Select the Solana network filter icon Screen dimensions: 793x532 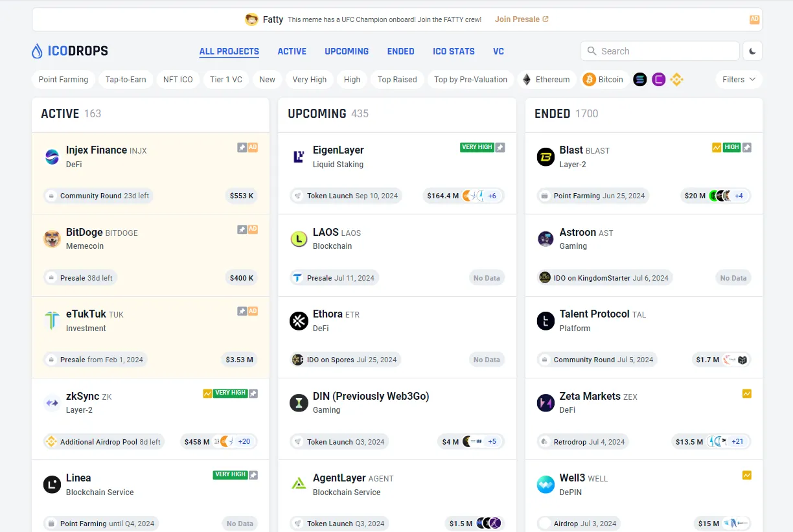pos(639,79)
